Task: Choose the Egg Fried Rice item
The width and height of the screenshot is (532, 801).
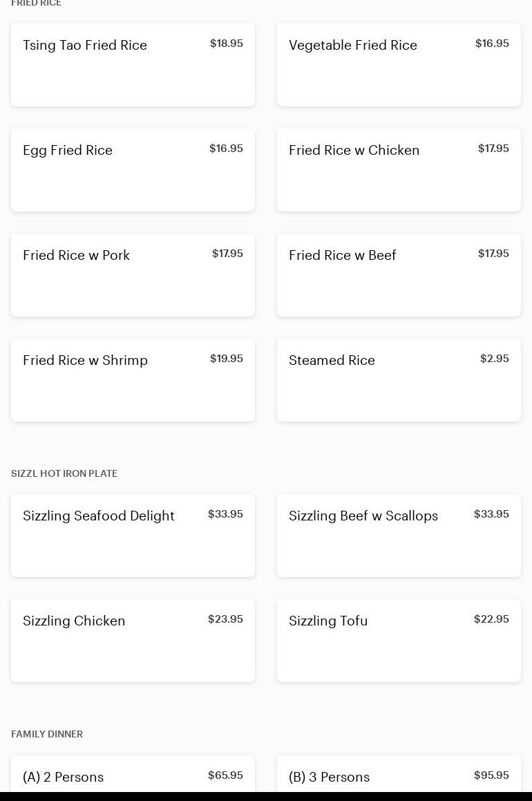Action: tap(133, 170)
